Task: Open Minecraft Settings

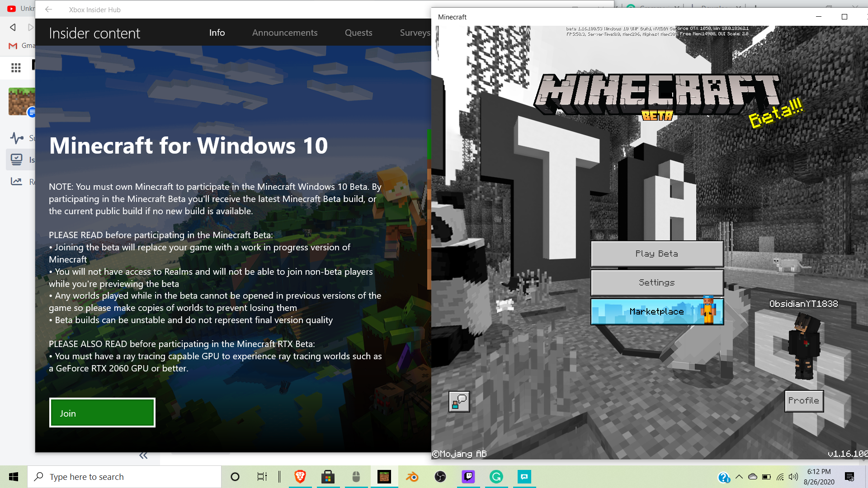Action: (x=656, y=282)
